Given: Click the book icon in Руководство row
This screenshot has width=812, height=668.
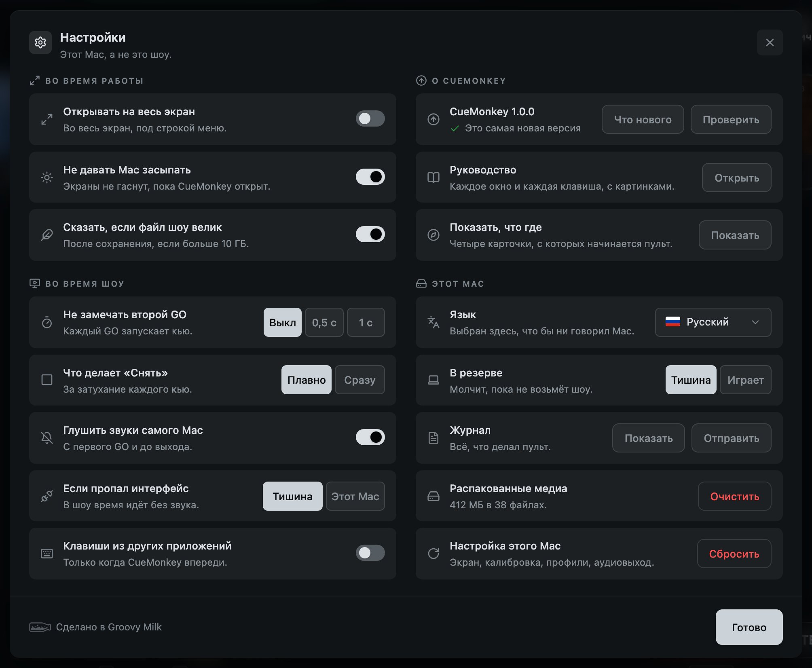Looking at the screenshot, I should pos(433,178).
